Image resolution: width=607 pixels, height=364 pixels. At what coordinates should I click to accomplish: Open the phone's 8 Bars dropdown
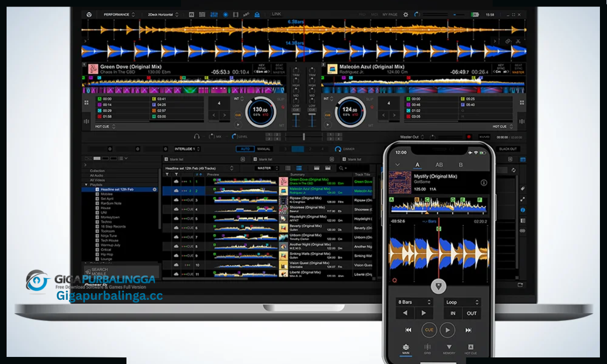pyautogui.click(x=415, y=302)
